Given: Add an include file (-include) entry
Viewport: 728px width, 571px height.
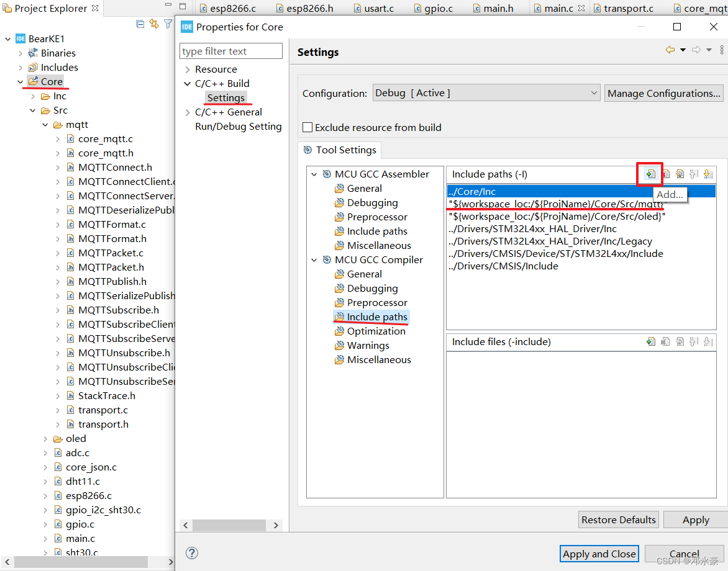Looking at the screenshot, I should 650,341.
